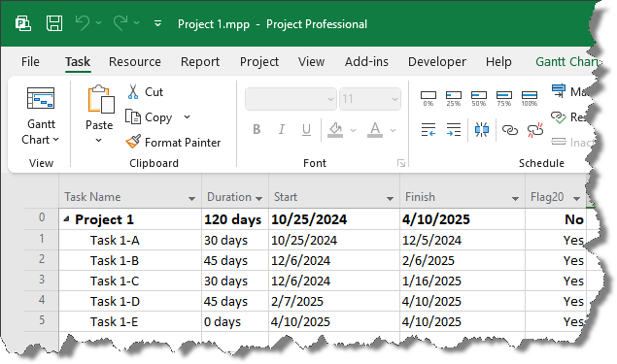The height and width of the screenshot is (364, 617).
Task: Collapse the Project 1 summary task
Action: point(66,219)
